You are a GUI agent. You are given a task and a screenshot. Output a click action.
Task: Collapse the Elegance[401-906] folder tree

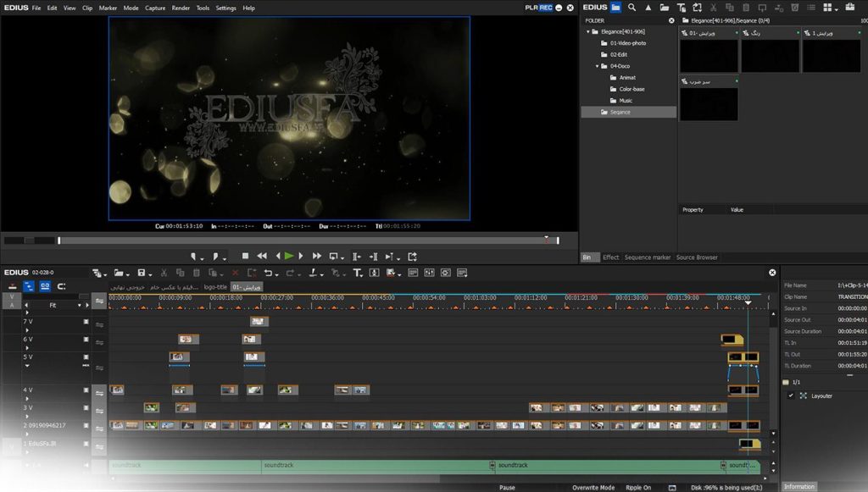(588, 31)
